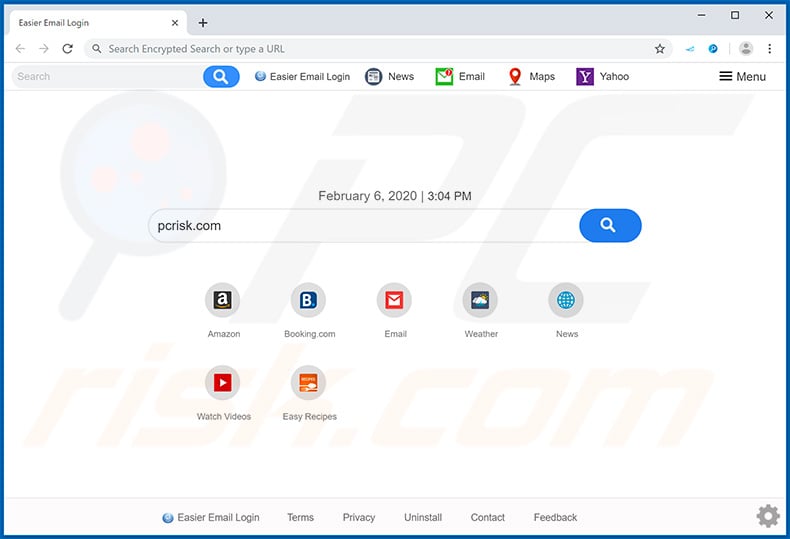Screen dimensions: 790x539
Task: Open the Yahoo toolbar shortcut
Action: pos(603,77)
